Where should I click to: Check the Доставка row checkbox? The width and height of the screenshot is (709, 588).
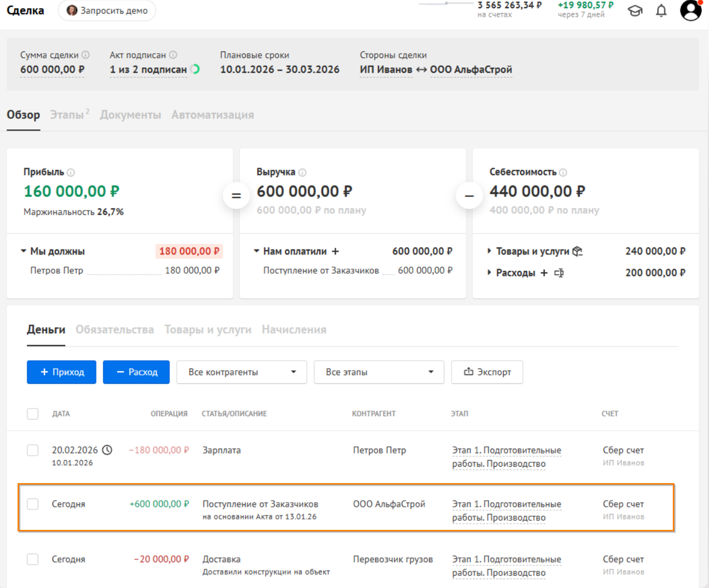[x=33, y=559]
